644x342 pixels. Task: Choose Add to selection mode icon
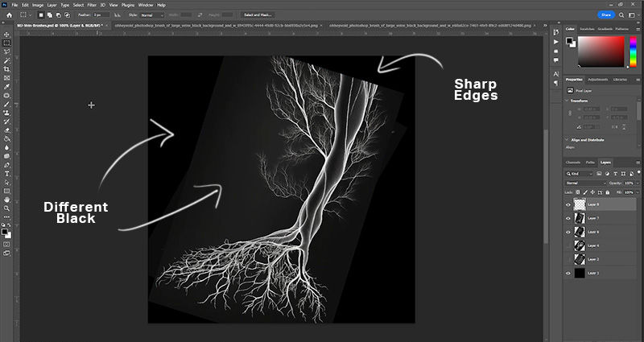point(49,14)
